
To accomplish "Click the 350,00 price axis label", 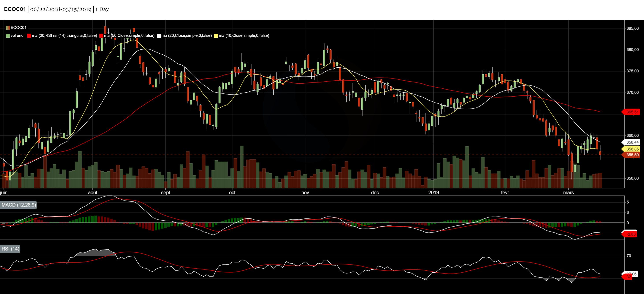I will point(633,178).
